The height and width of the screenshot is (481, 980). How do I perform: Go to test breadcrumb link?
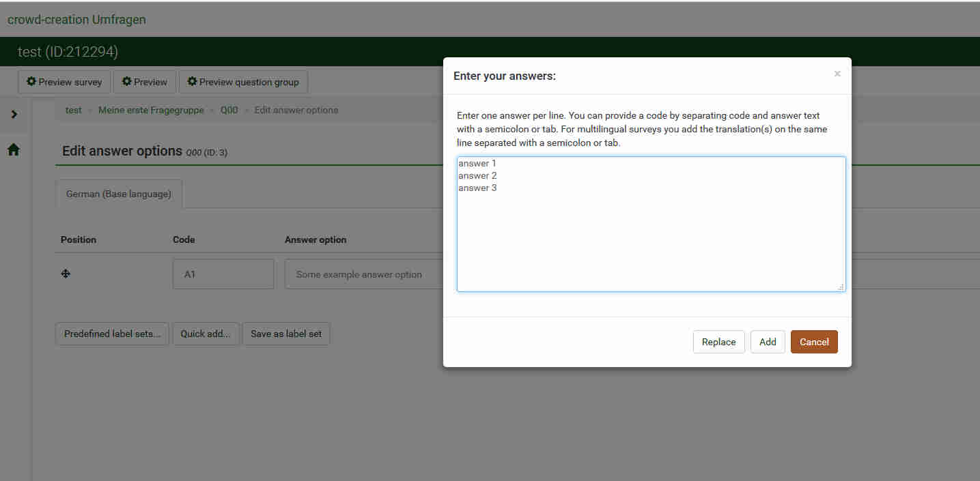coord(74,110)
